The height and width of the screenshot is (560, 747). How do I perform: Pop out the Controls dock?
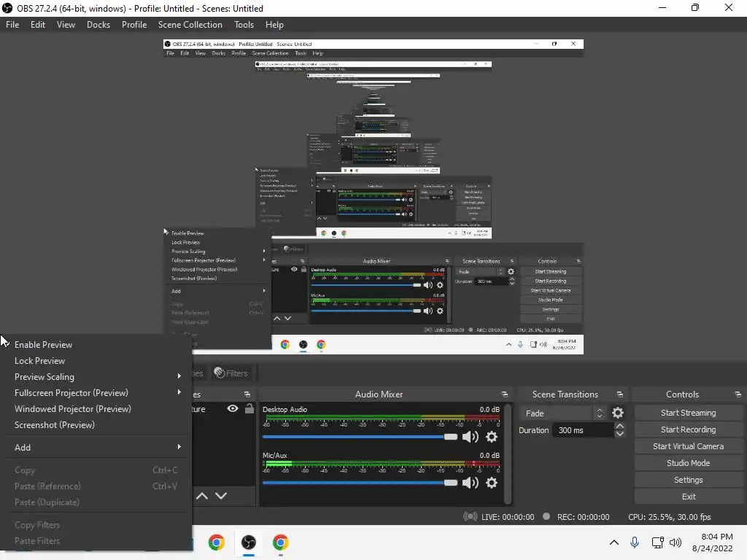738,394
